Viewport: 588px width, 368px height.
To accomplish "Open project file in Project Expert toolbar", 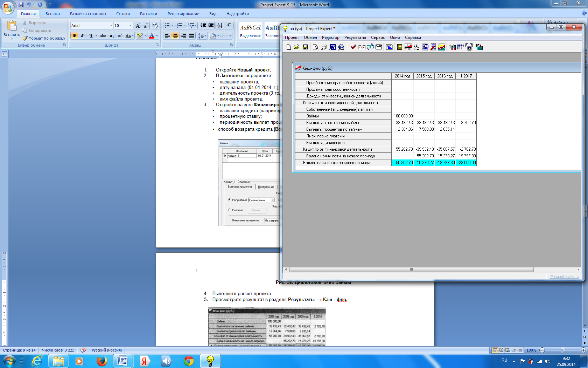I will tap(297, 47).
